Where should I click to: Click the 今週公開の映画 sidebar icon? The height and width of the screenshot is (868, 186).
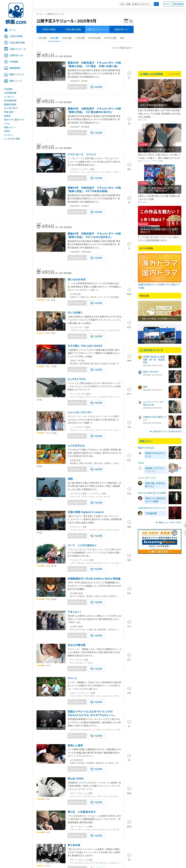[6, 43]
